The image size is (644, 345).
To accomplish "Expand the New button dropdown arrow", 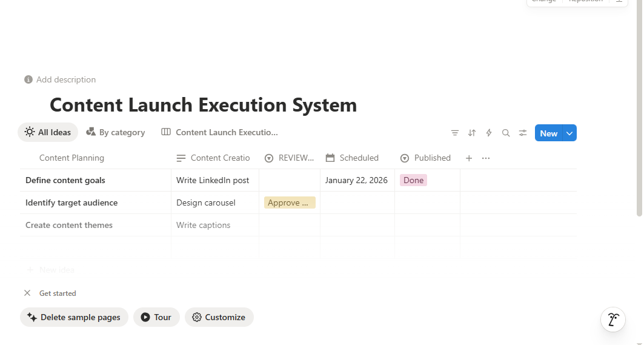I will (569, 133).
